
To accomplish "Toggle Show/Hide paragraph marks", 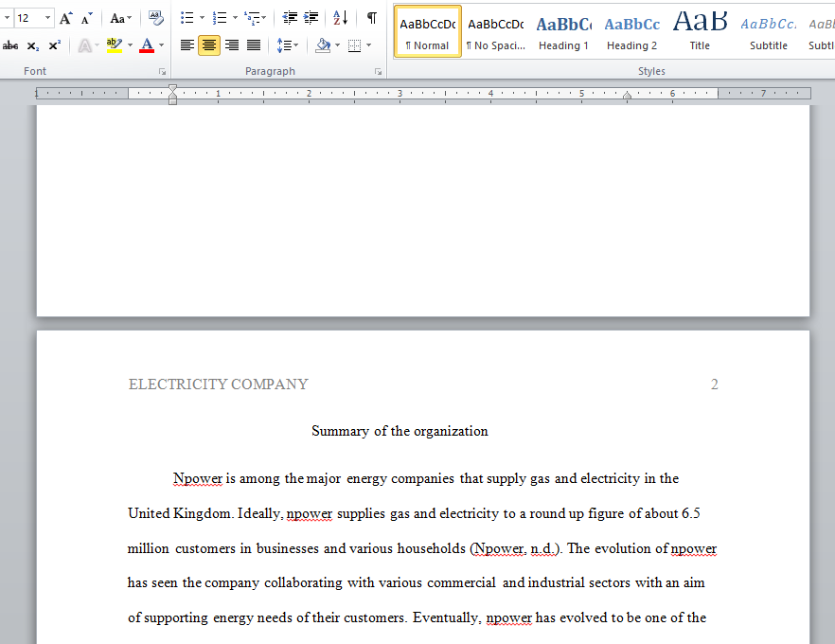I will point(372,19).
